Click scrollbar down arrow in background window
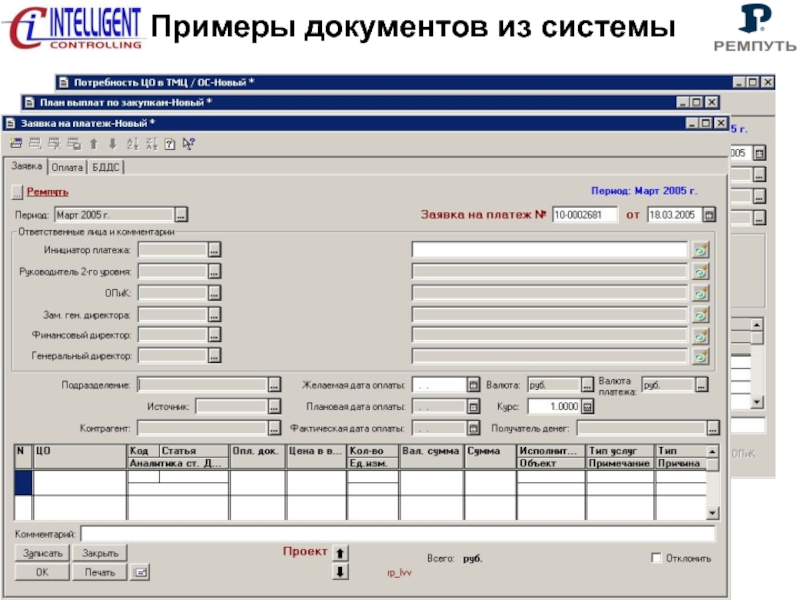Image resolution: width=800 pixels, height=600 pixels. tap(757, 402)
